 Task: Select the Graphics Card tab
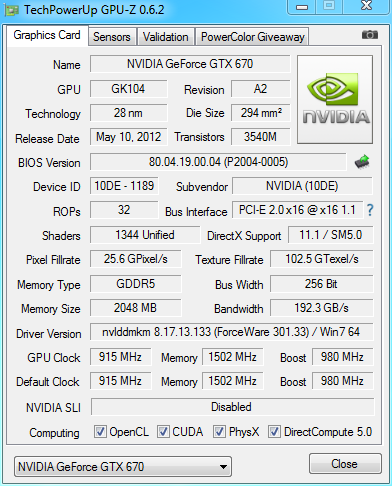[47, 35]
